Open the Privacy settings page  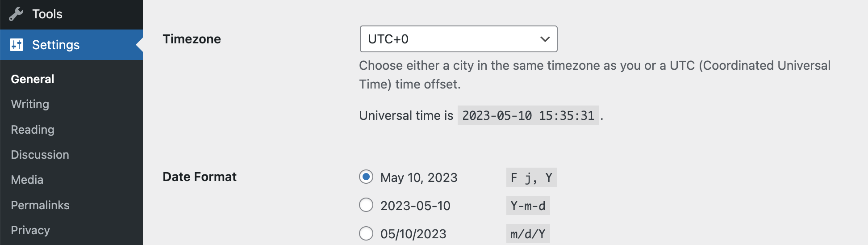tap(30, 230)
